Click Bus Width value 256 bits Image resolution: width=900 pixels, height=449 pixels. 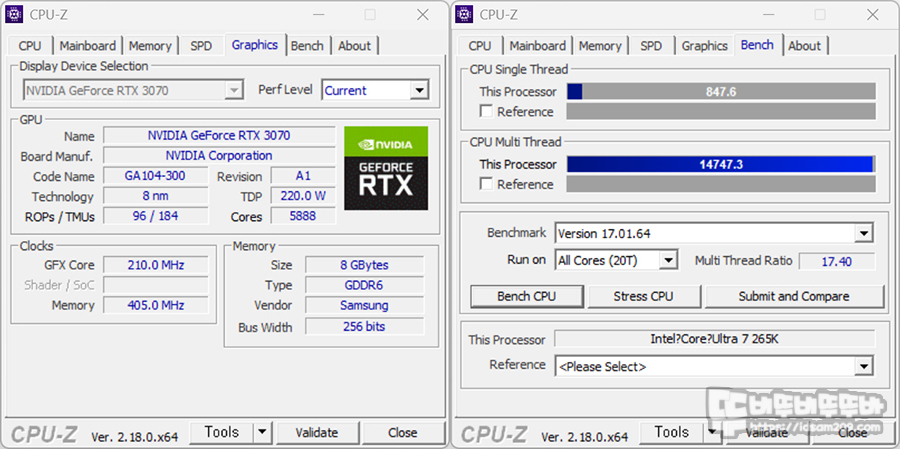point(364,326)
